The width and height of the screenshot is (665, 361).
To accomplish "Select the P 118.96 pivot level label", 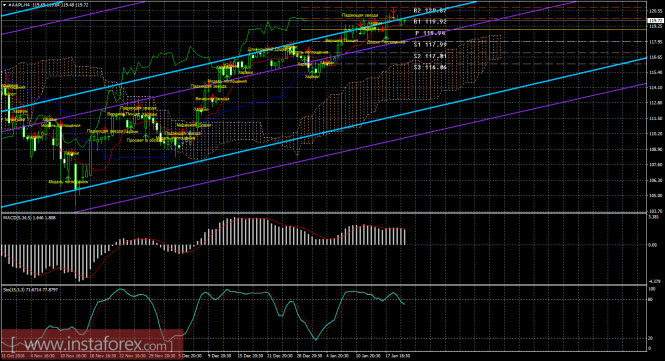I will (430, 33).
